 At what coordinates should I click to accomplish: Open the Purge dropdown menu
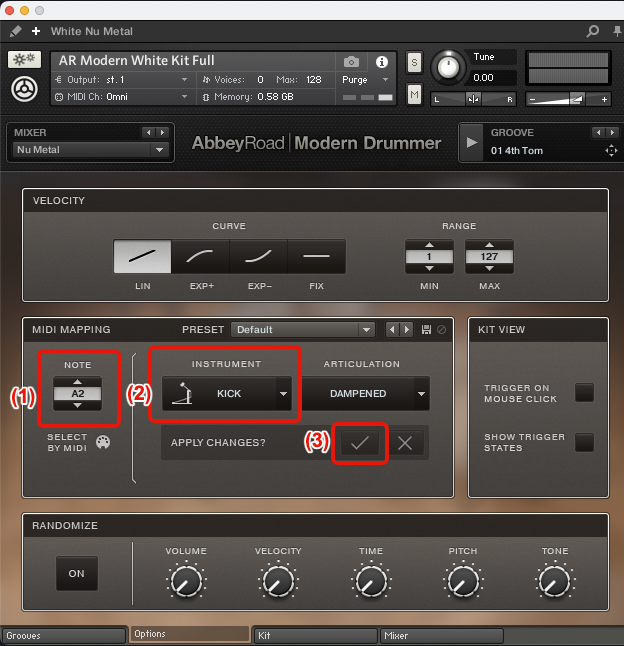(365, 80)
